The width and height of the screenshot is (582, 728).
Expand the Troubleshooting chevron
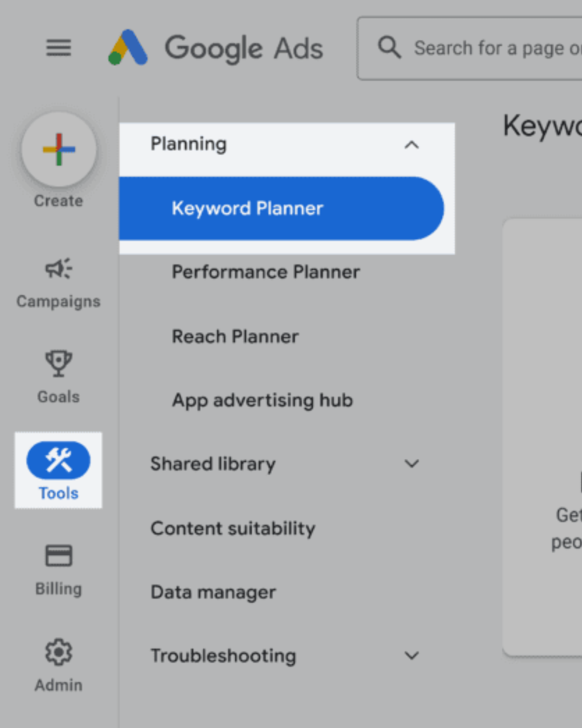[x=412, y=656]
